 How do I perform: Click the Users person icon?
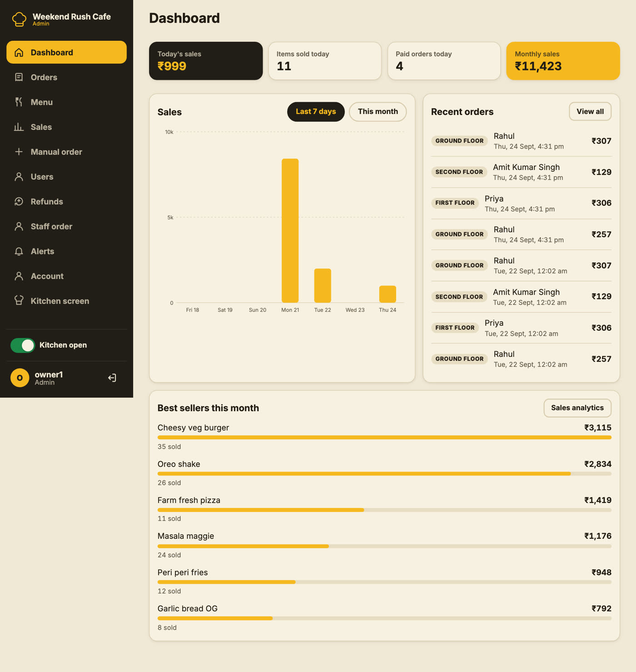[x=19, y=177]
